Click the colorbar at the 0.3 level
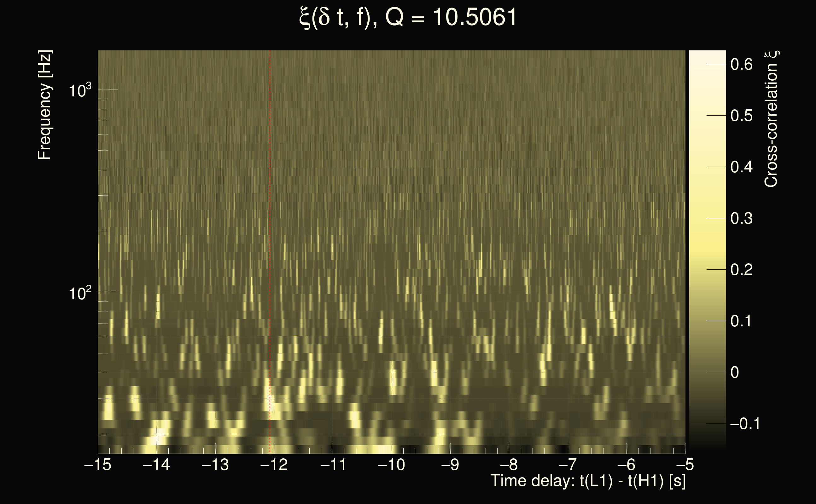The height and width of the screenshot is (504, 816). click(707, 218)
